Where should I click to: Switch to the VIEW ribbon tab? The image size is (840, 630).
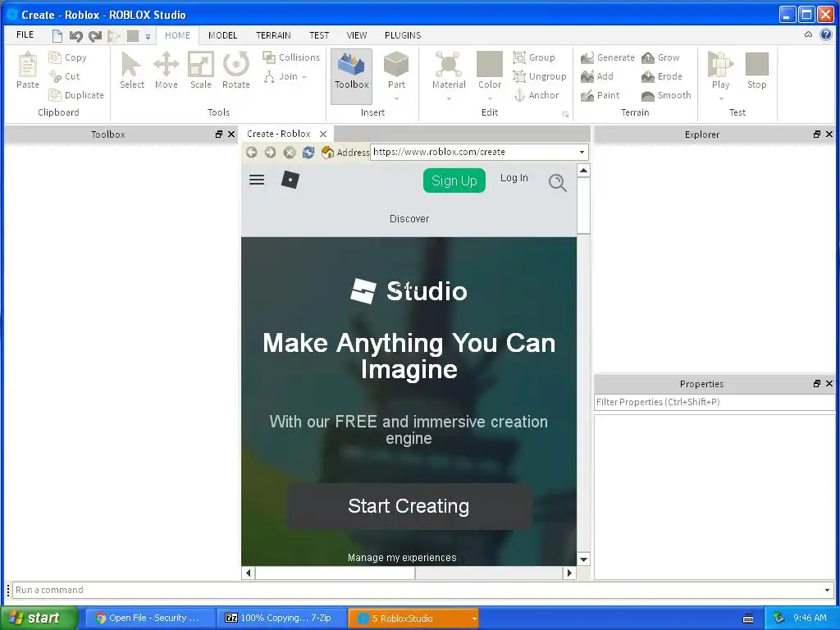point(357,35)
